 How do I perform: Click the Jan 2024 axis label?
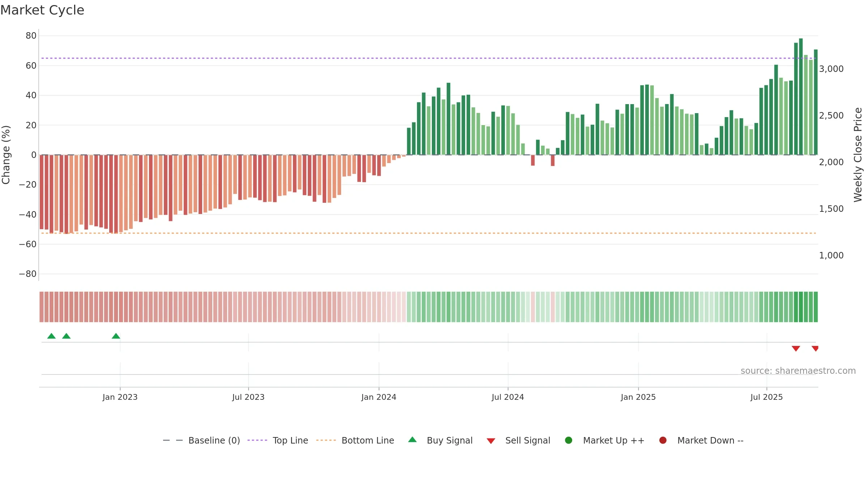[x=379, y=397]
